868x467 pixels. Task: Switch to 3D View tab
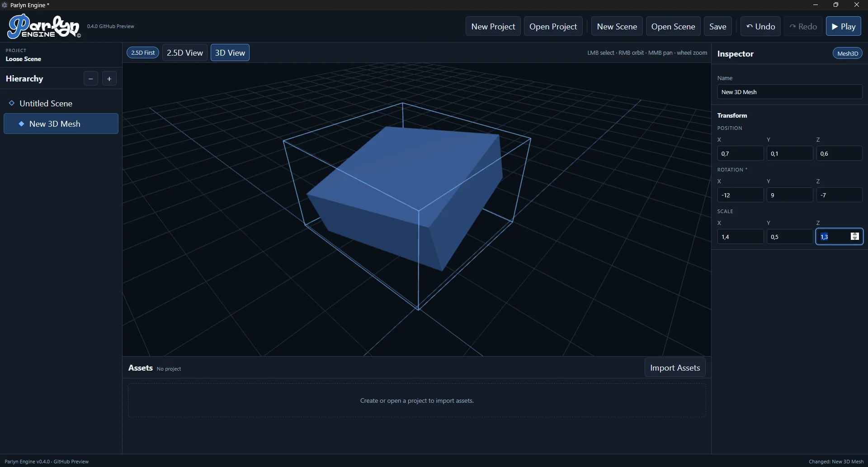(230, 52)
